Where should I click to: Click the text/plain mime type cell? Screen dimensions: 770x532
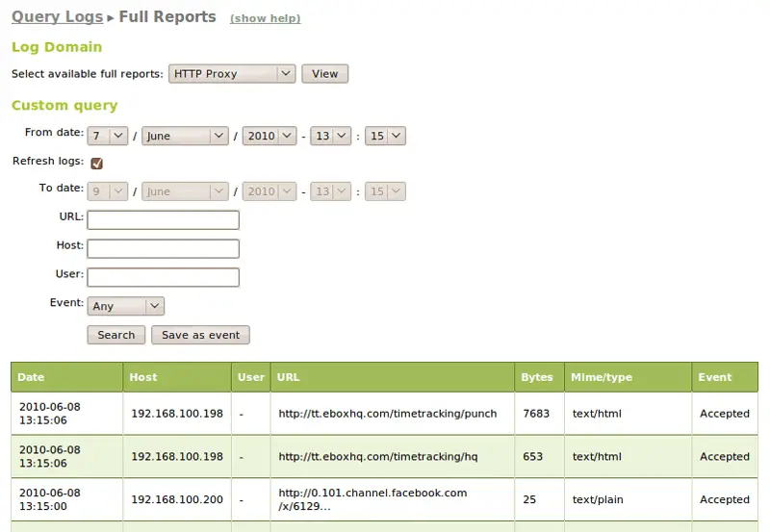[x=629, y=499]
